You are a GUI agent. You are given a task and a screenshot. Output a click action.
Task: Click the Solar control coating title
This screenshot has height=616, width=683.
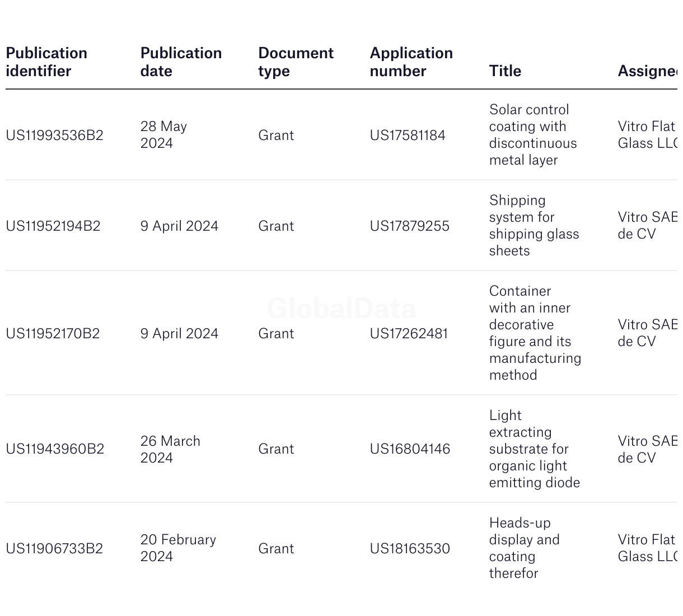533,135
